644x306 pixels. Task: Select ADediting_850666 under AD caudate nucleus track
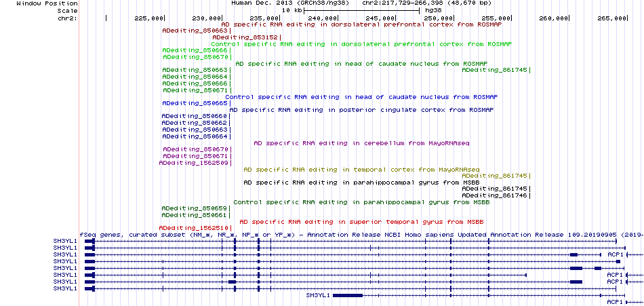point(195,83)
